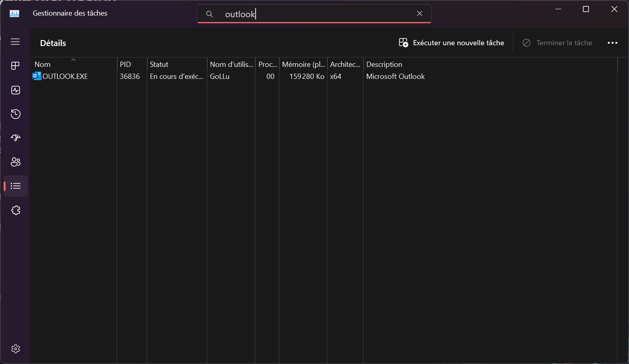Click the En cours d'exéc... status cell

point(177,76)
